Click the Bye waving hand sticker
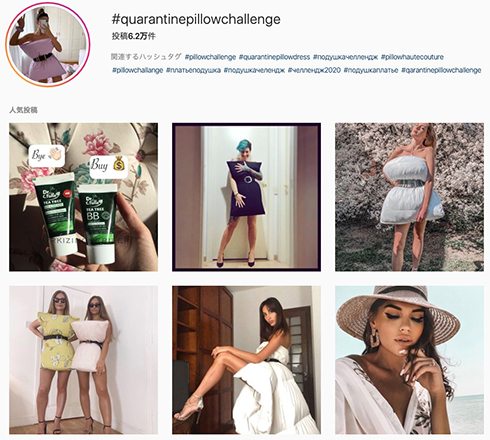 click(47, 155)
